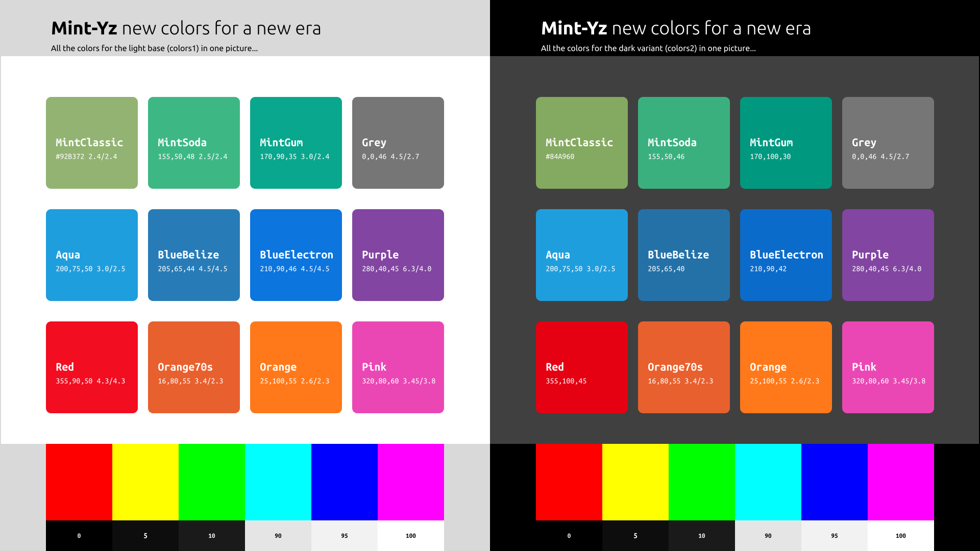
Task: Click the dark MintGum 170,100,30 swatch
Action: point(786,143)
